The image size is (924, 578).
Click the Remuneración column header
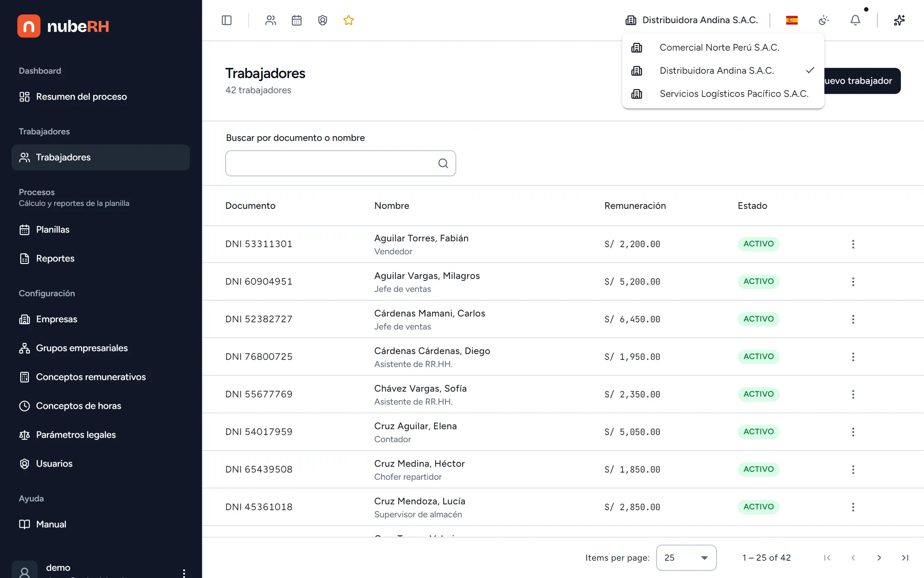[635, 206]
